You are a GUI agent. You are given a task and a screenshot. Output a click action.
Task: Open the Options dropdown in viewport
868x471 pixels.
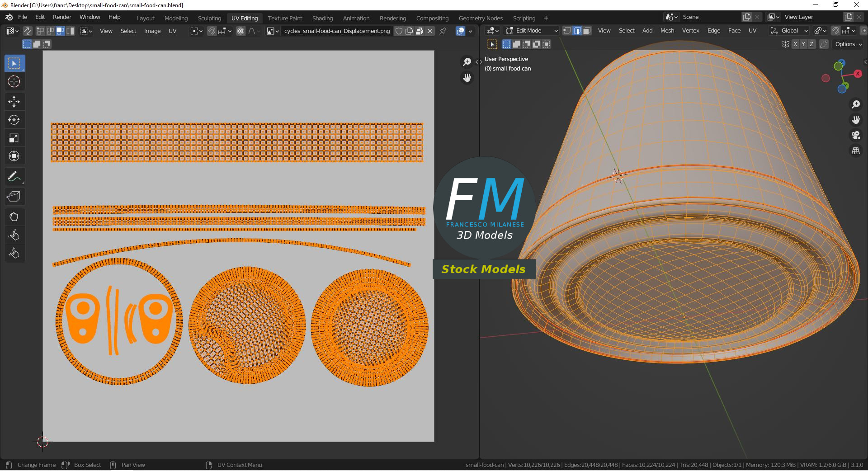point(848,44)
